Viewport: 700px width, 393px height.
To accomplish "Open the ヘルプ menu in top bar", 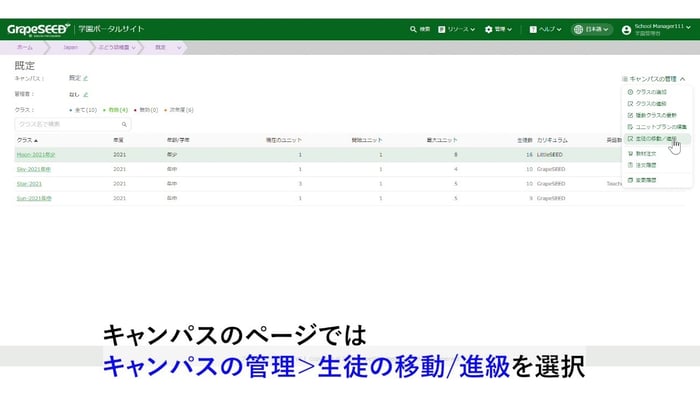I will (545, 29).
